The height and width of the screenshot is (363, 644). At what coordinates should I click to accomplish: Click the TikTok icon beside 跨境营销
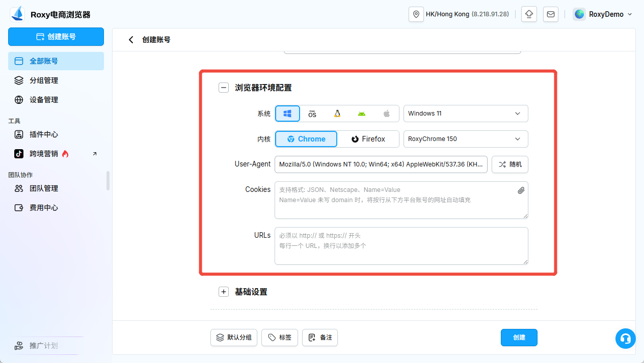19,154
